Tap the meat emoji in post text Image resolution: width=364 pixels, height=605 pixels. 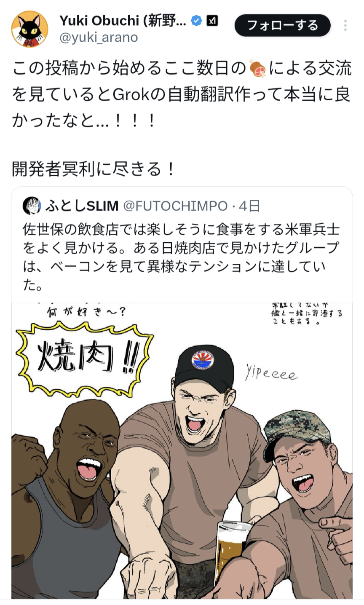tap(257, 69)
